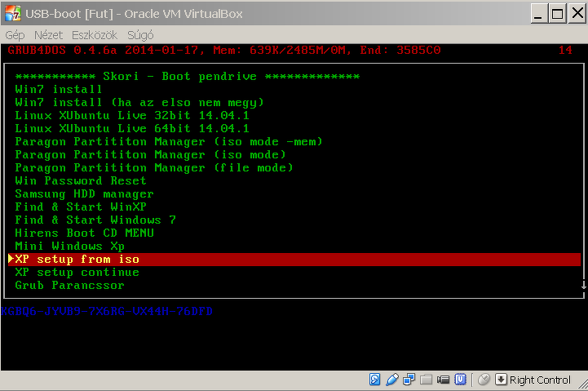The width and height of the screenshot is (588, 391).
Task: Close the VirtualBox window
Action: [577, 14]
